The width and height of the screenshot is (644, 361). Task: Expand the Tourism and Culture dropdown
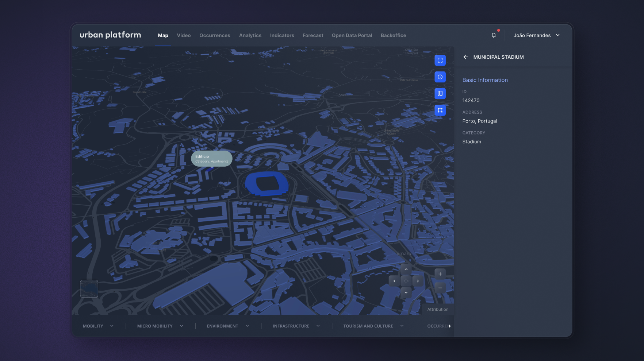coord(373,326)
